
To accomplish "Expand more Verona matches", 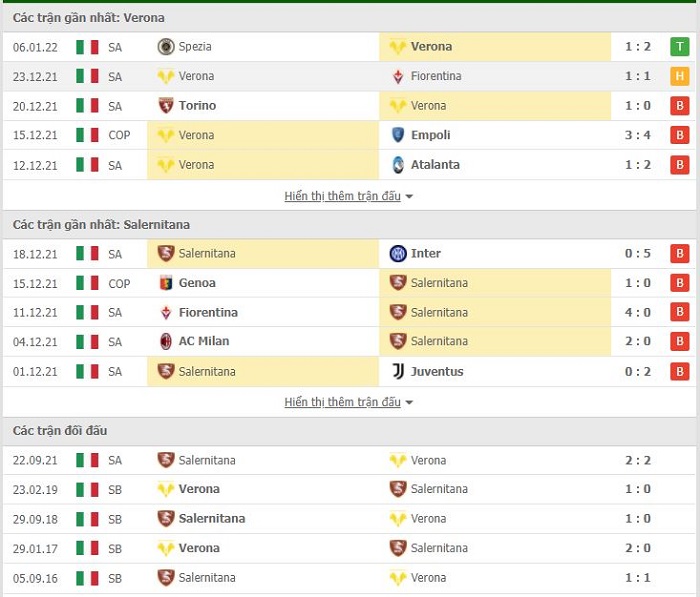I will pyautogui.click(x=348, y=196).
